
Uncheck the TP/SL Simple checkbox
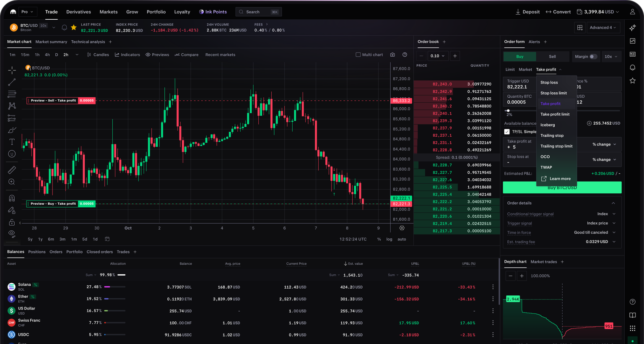(507, 132)
